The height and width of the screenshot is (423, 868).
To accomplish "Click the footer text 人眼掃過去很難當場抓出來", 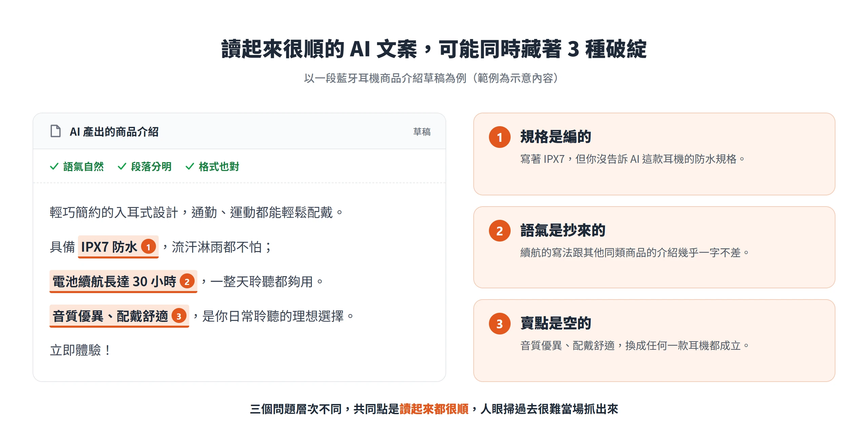I will (549, 409).
